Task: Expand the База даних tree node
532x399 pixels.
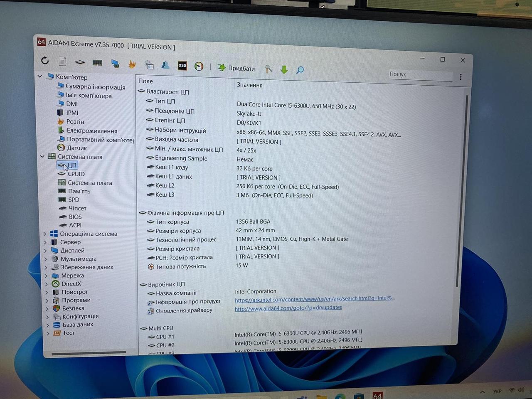Action: 48,325
